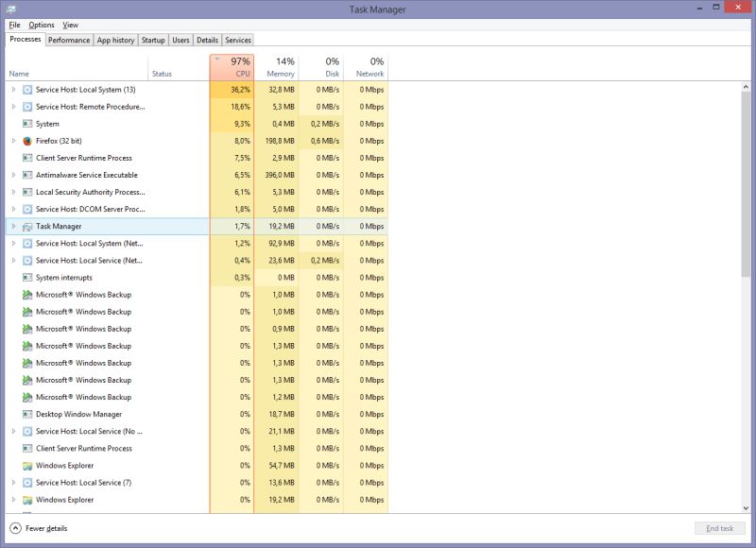Expand the Service Host: Remote Procedure entry
The width and height of the screenshot is (756, 548).
(12, 106)
